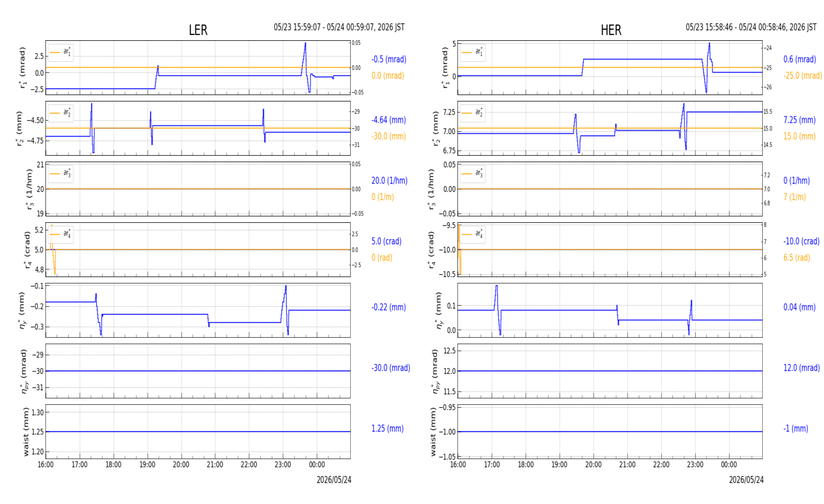Click HER r1* (mrad) axis label
824x504 pixels.
point(445,68)
